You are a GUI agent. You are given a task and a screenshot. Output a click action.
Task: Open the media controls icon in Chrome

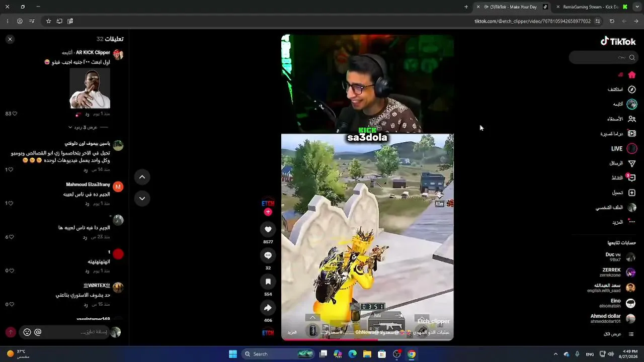[x=32, y=21]
